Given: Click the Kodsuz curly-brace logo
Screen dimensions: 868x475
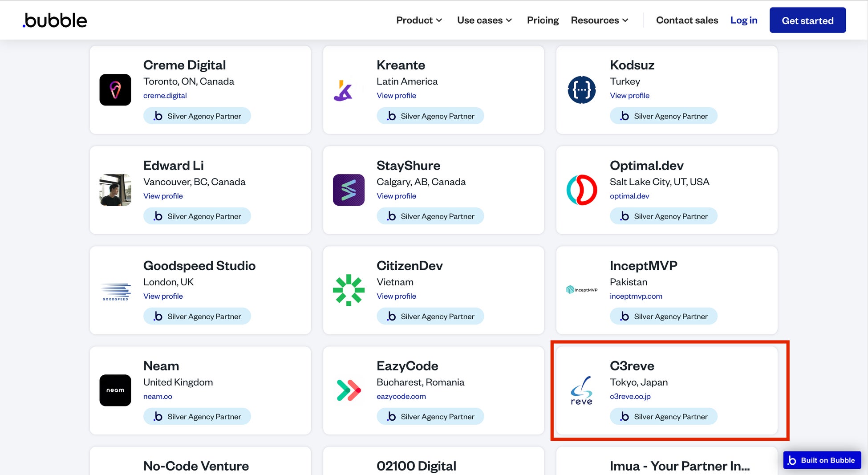Looking at the screenshot, I should (x=582, y=90).
